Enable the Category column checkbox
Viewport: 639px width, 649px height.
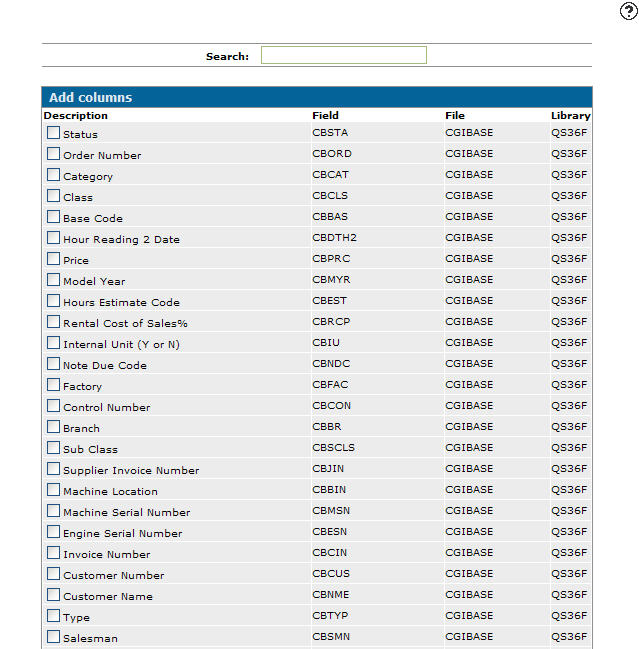click(53, 175)
